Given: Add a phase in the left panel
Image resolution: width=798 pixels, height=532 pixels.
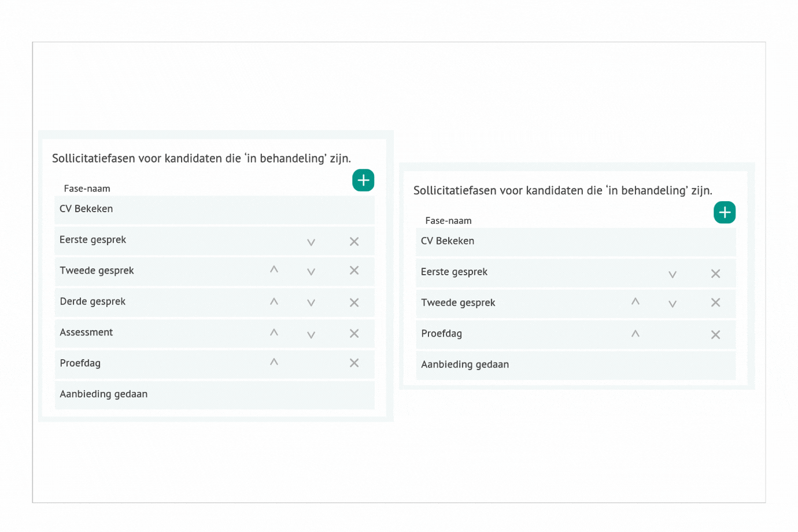Looking at the screenshot, I should coord(363,180).
